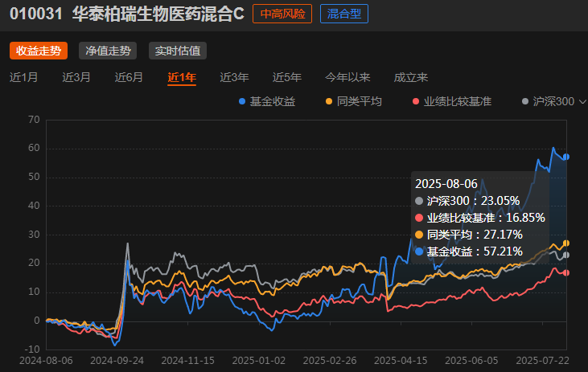Click the x-axis label 2025-01-02

259,361
